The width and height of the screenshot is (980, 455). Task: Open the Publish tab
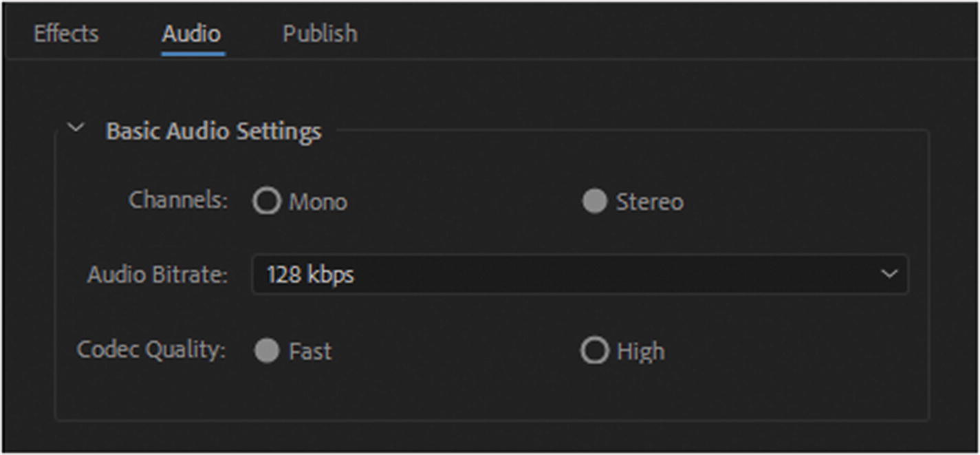pos(320,34)
